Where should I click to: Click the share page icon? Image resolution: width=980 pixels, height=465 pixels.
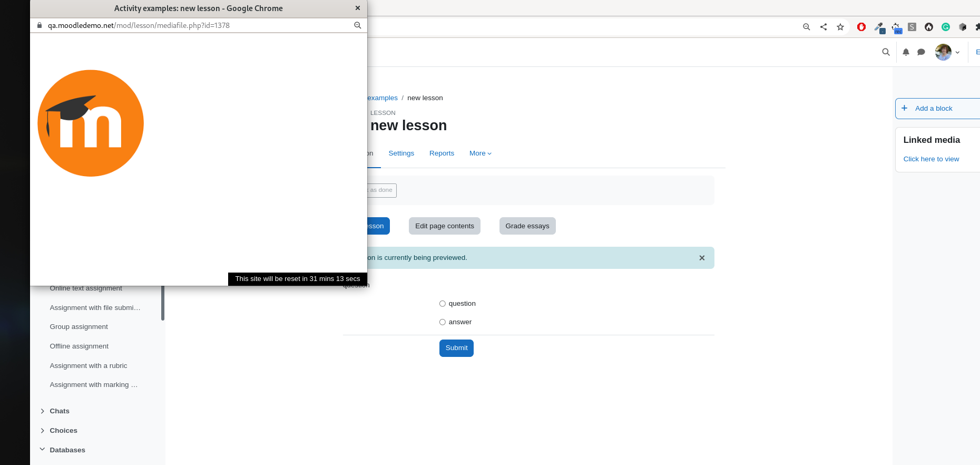coord(823,27)
